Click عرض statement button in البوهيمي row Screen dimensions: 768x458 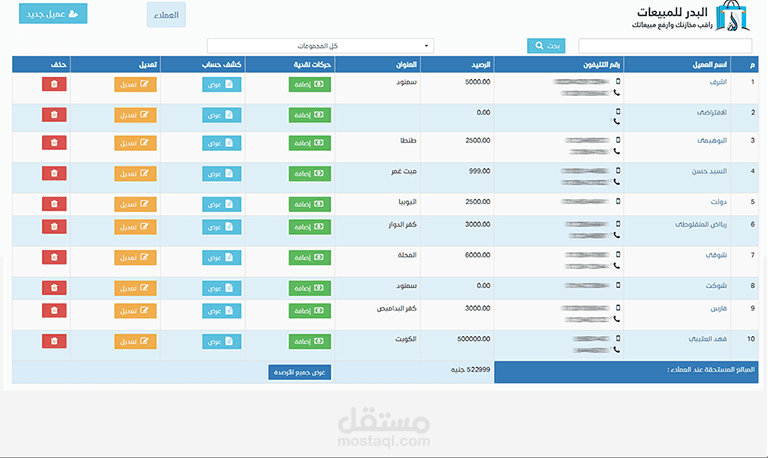[221, 143]
